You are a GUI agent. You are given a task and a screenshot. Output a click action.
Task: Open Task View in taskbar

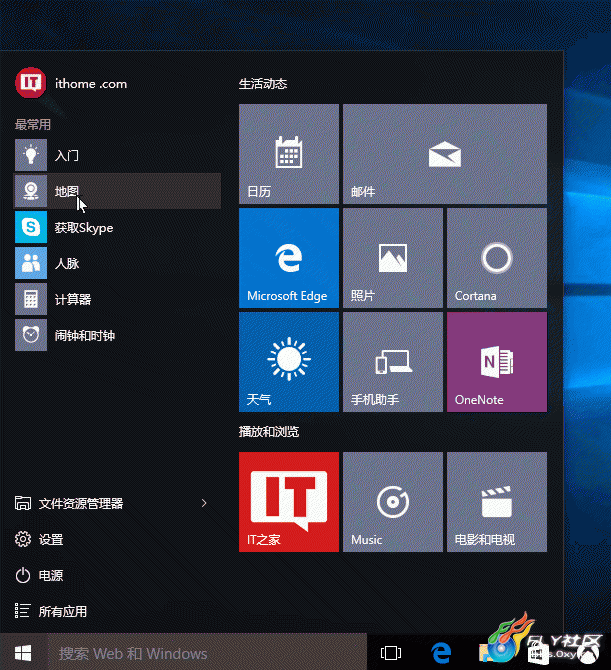point(391,653)
